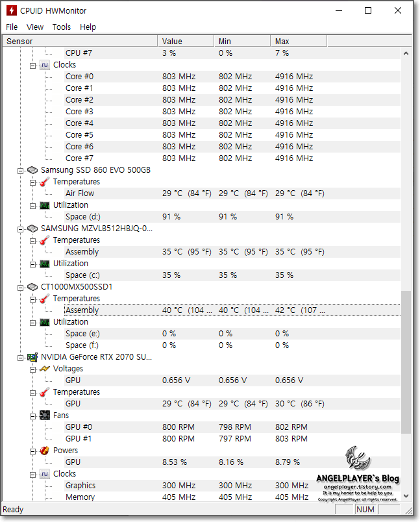
Task: Select the Space (c:) row
Action: tap(232, 275)
